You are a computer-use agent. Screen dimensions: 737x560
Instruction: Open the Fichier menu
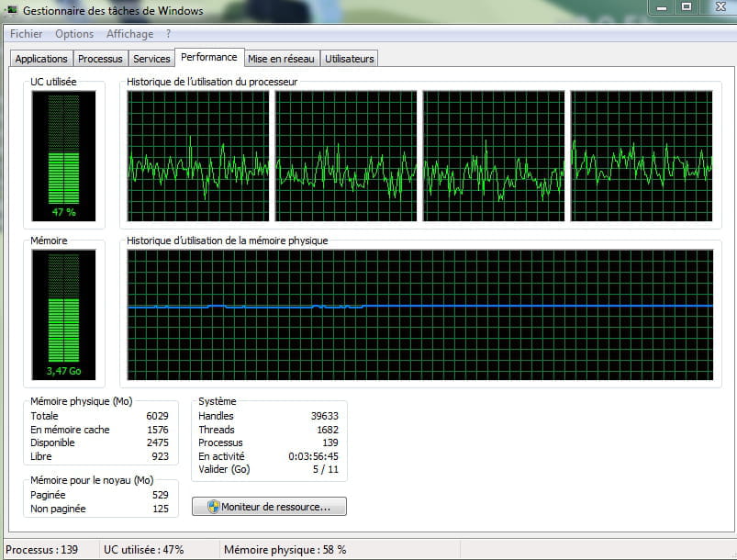click(x=27, y=34)
